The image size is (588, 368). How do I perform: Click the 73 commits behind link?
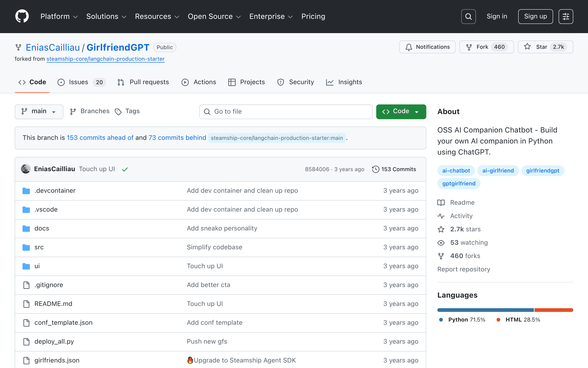tap(177, 138)
